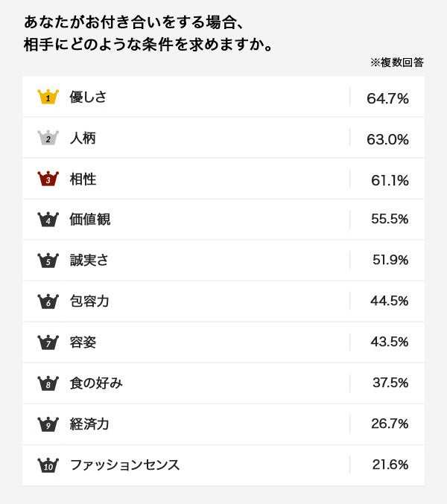Click the rank 7 crown icon
The image size is (447, 504).
(48, 342)
